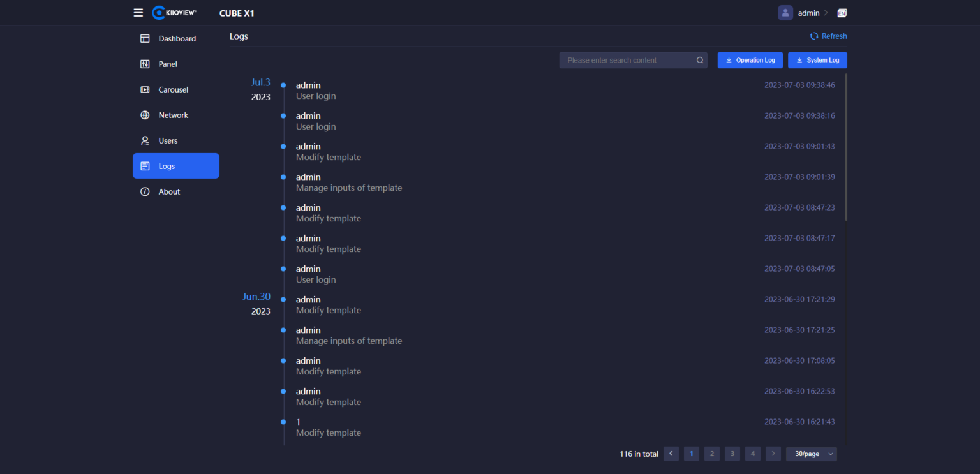
Task: Download the Operation Log
Action: click(x=750, y=60)
